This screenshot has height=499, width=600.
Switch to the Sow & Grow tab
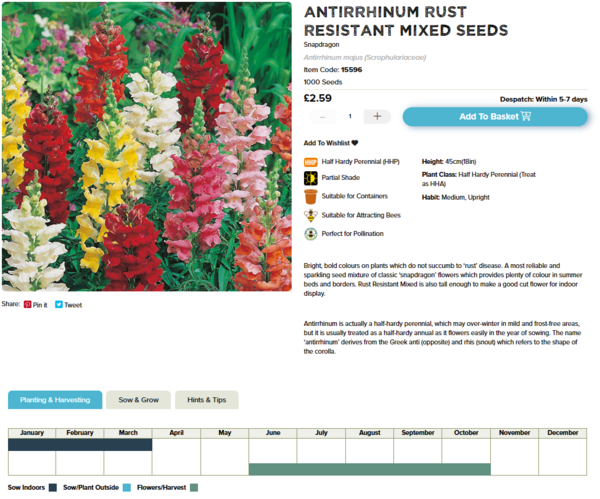coord(138,400)
